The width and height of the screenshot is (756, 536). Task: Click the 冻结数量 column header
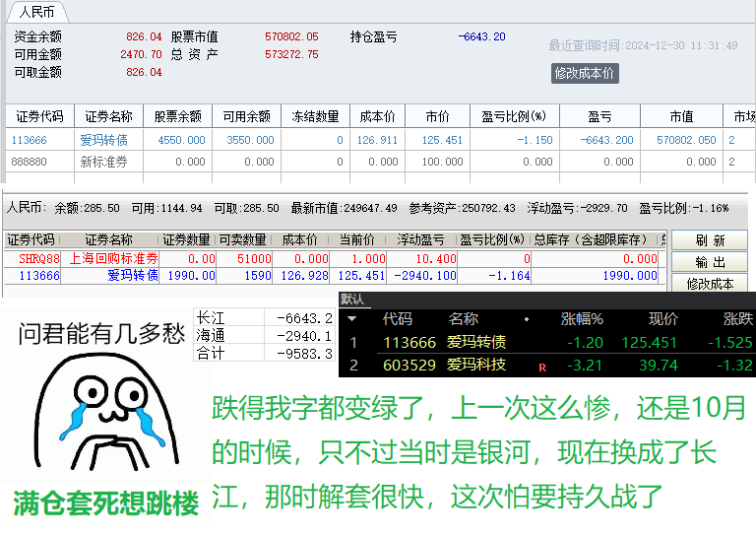[315, 116]
